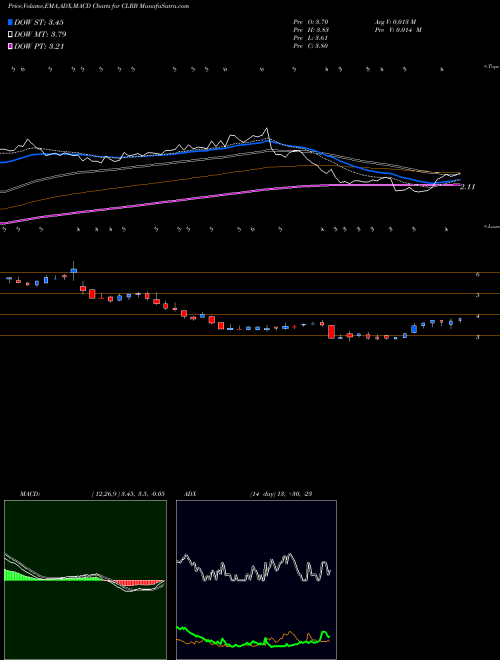Open the green MACD indicator chart panel
The width and height of the screenshot is (500, 660).
tap(85, 580)
